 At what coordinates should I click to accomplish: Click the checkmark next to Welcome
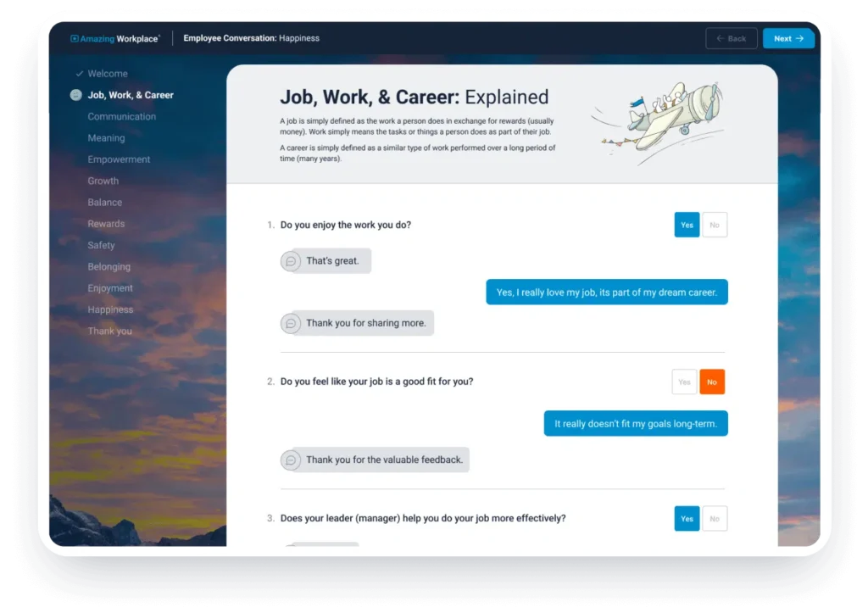[x=78, y=74]
